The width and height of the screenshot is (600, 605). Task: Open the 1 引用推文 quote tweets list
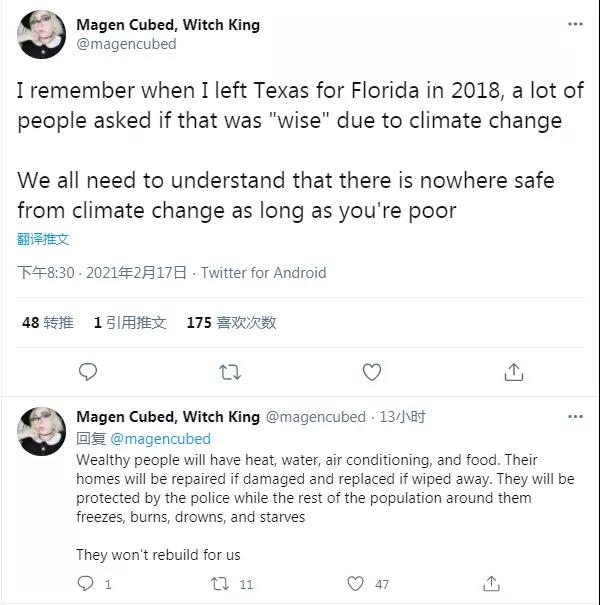(129, 322)
